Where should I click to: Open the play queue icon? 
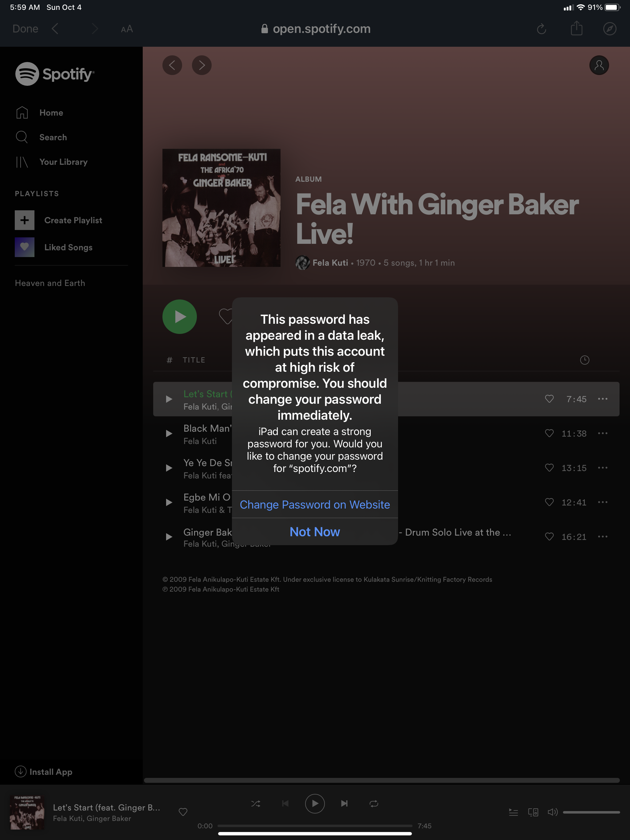513,812
